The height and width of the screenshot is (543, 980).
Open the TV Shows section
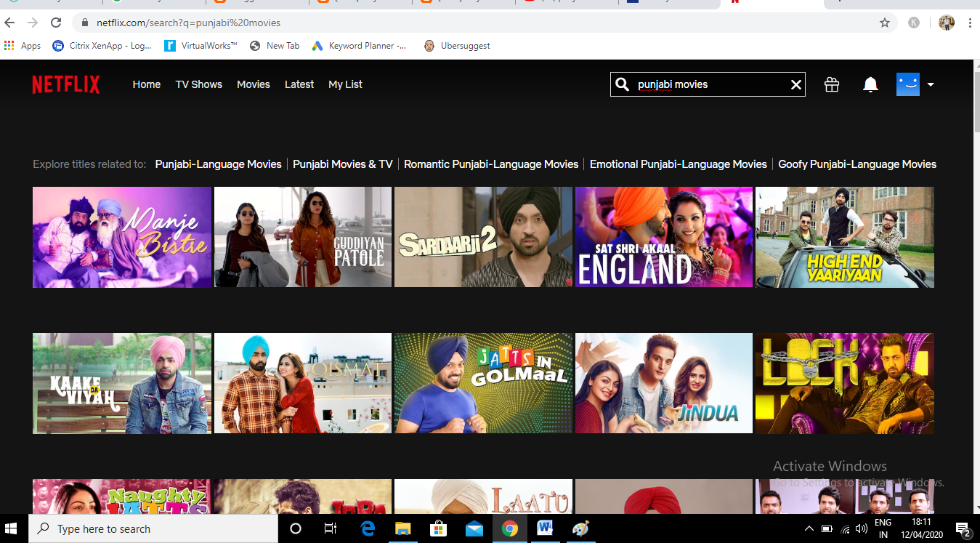pyautogui.click(x=199, y=84)
